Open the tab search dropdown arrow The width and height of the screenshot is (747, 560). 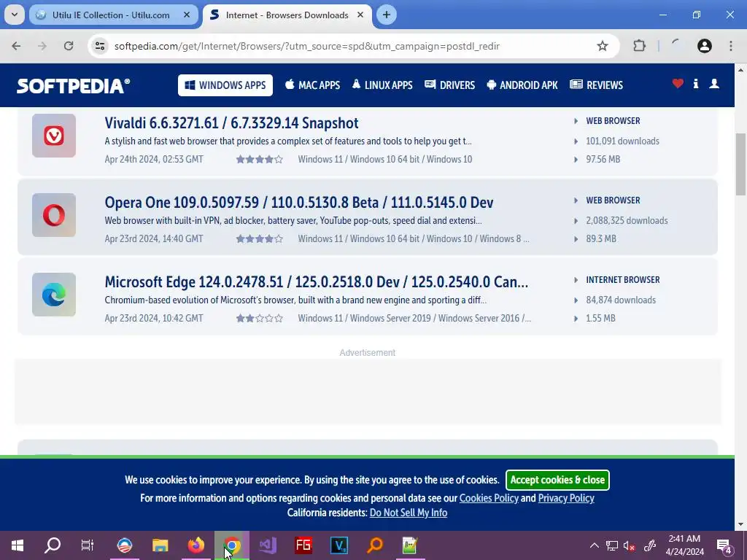tap(15, 15)
